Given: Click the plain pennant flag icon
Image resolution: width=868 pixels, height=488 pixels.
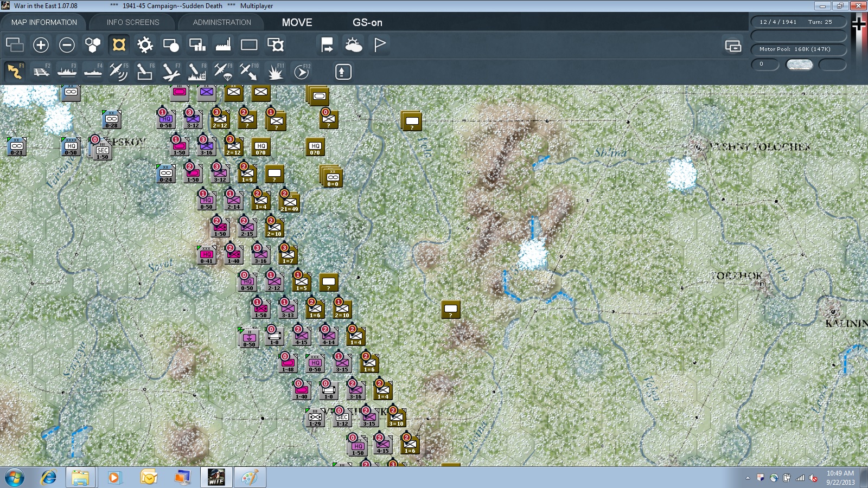Looking at the screenshot, I should pos(379,45).
